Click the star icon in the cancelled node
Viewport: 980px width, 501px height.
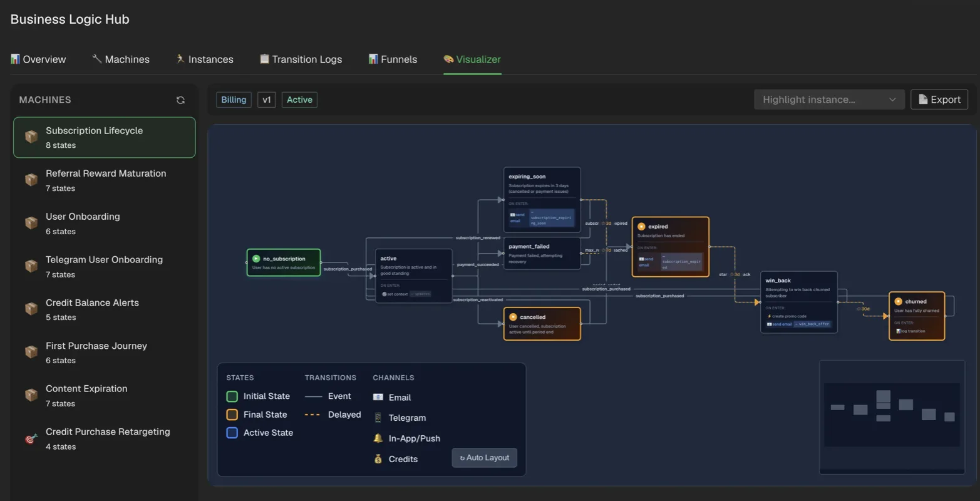click(x=513, y=317)
